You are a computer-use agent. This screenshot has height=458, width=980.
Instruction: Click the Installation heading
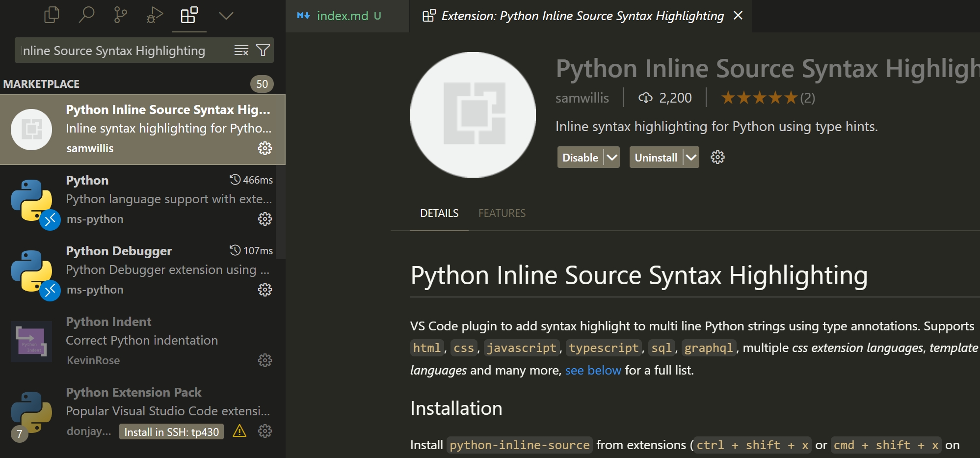[456, 408]
